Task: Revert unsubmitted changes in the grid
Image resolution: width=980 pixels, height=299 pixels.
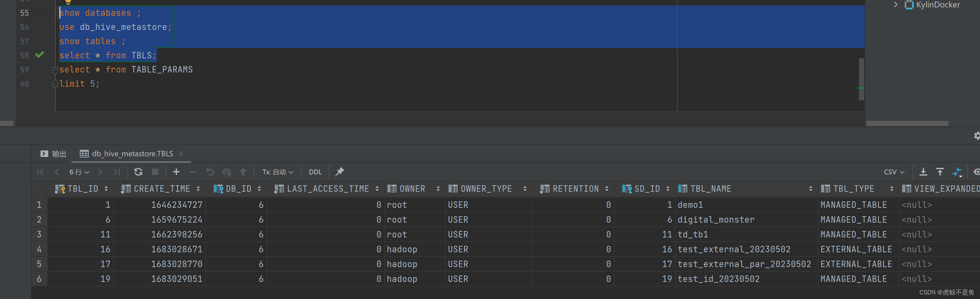Action: pyautogui.click(x=210, y=172)
